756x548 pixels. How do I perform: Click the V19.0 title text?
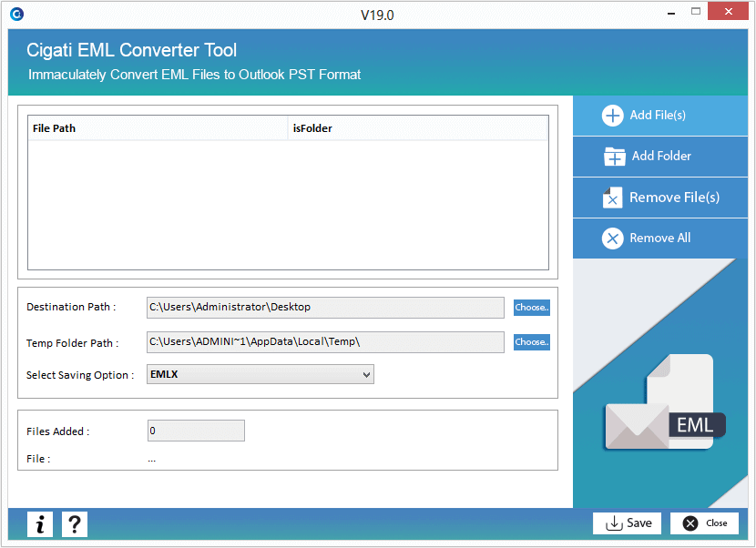coord(377,15)
